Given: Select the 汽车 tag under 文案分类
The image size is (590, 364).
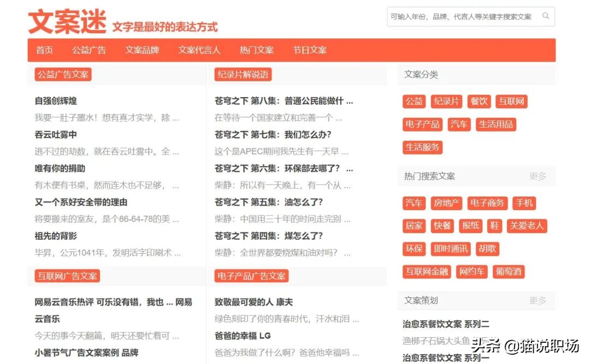Looking at the screenshot, I should click(459, 124).
